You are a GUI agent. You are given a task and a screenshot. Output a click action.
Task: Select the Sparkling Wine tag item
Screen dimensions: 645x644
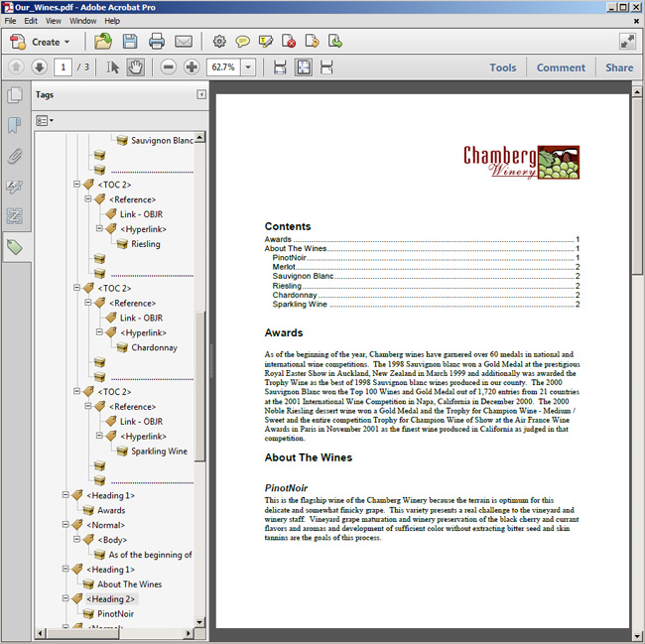tap(159, 451)
